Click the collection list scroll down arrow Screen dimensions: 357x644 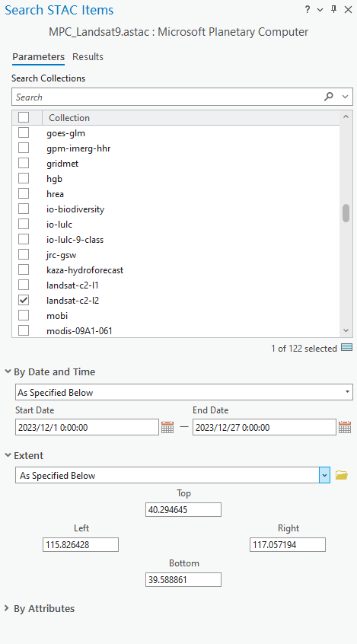346,330
